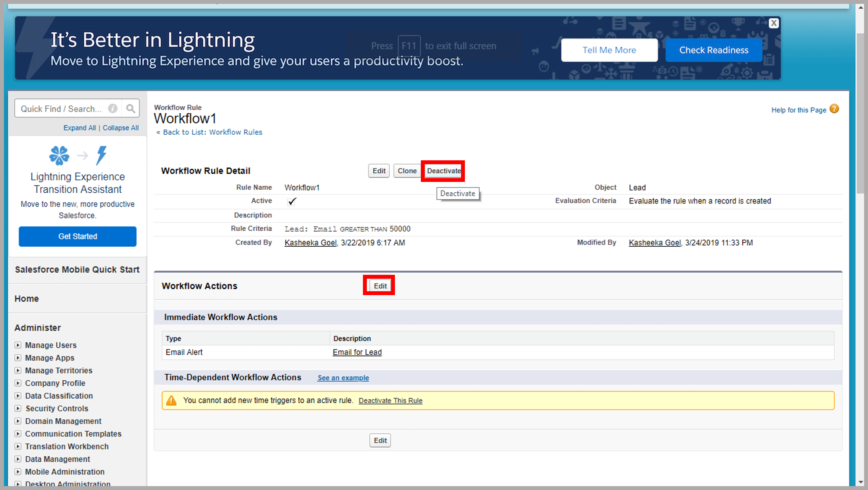868x490 pixels.
Task: Click the Deactivate This Rule link
Action: (390, 401)
